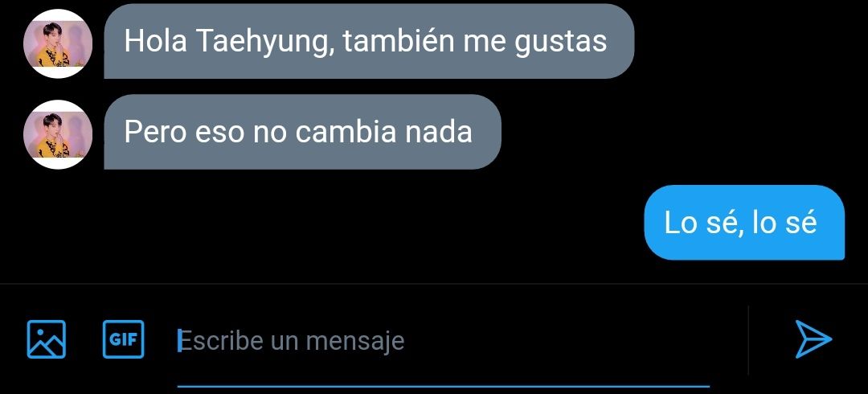Open the image attachment picker icon

pos(47,339)
